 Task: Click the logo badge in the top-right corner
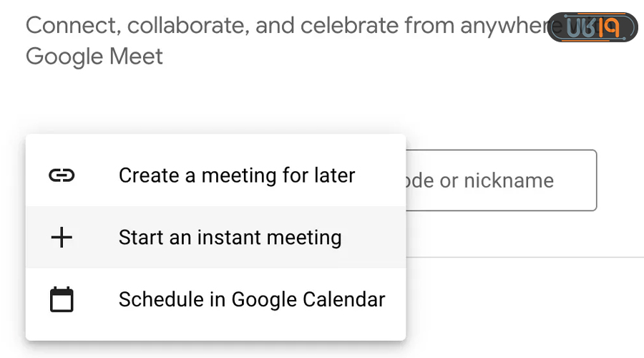click(592, 27)
